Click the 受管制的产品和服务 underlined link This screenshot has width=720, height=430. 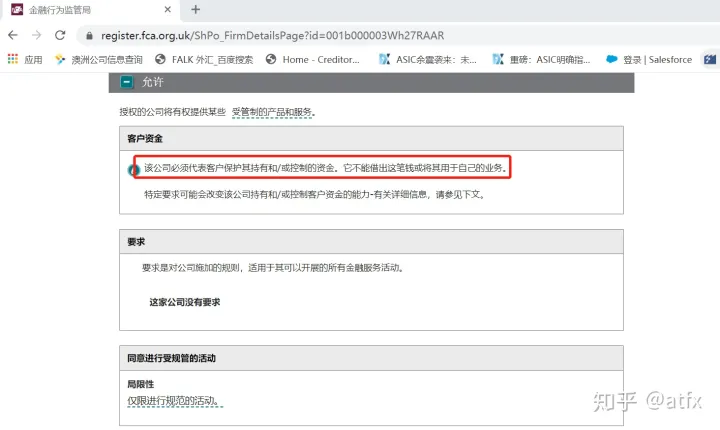click(273, 111)
